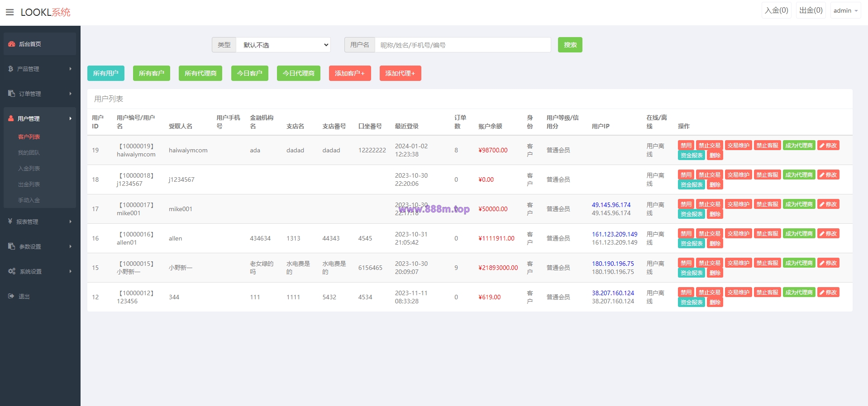868x406 pixels.
Task: Open 我的团队 in the sidebar
Action: point(29,152)
